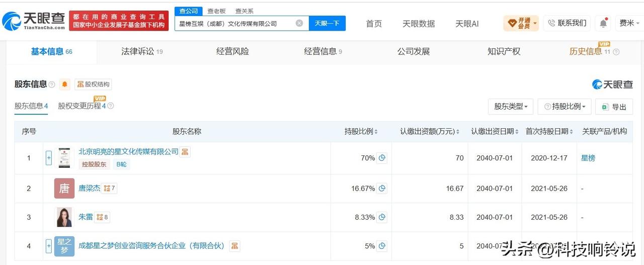This screenshot has height=265, width=644.
Task: Click related companies icon 7 beside 唐梁杰
Action: [110, 189]
